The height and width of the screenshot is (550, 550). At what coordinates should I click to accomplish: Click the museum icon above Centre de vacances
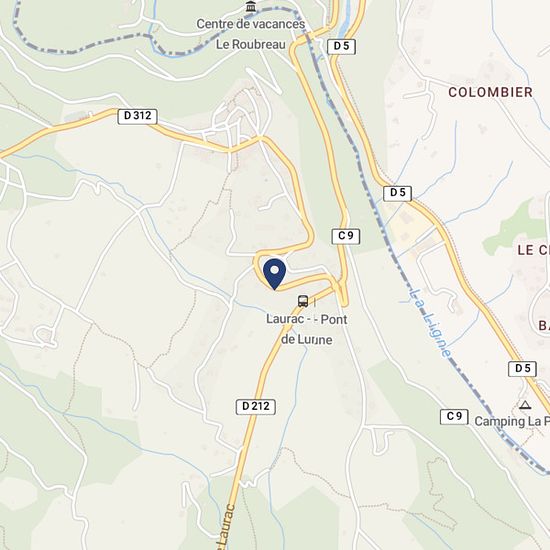(251, 6)
